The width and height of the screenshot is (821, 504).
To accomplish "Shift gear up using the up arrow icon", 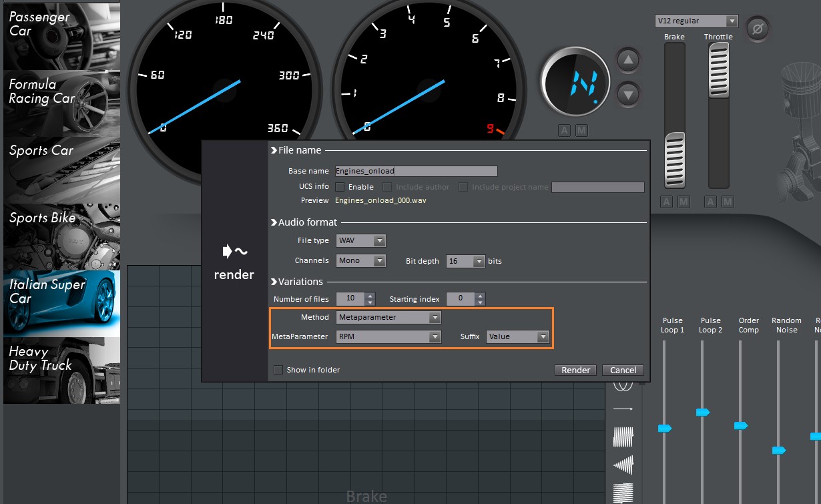I will click(x=627, y=59).
